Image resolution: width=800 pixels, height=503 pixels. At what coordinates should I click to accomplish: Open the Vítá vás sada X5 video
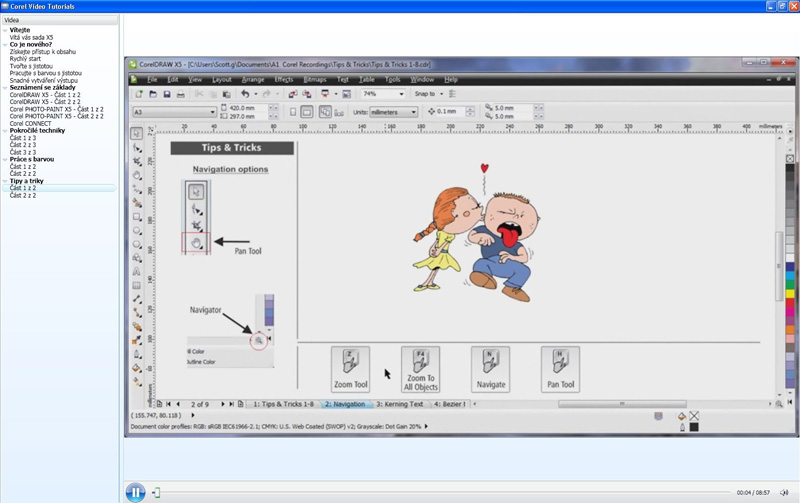tap(31, 37)
